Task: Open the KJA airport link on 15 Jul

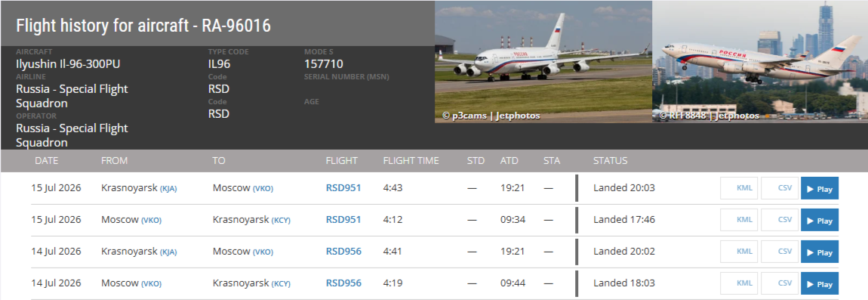Action: pyautogui.click(x=168, y=189)
